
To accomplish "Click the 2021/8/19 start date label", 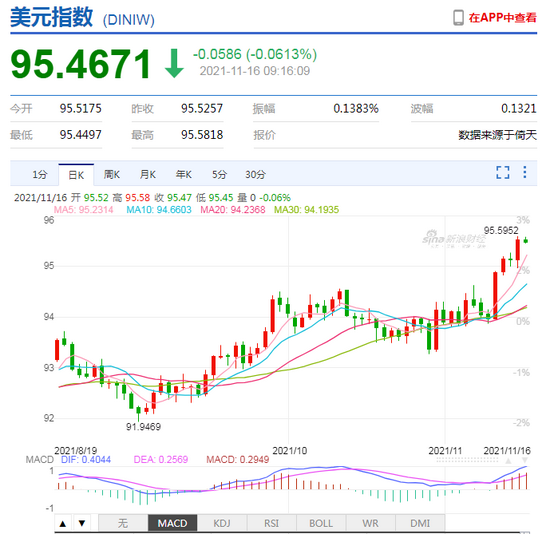I will coord(76,450).
